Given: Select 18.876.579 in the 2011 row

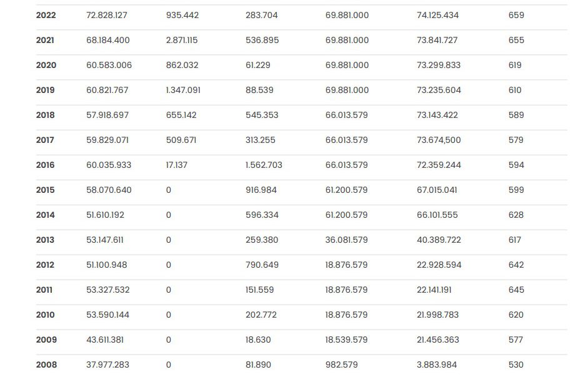Looking at the screenshot, I should click(346, 290).
